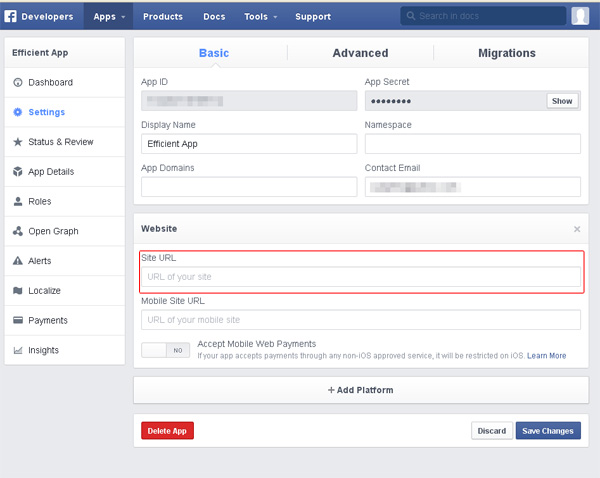This screenshot has width=600, height=478.
Task: Click the Developers home link
Action: point(47,16)
